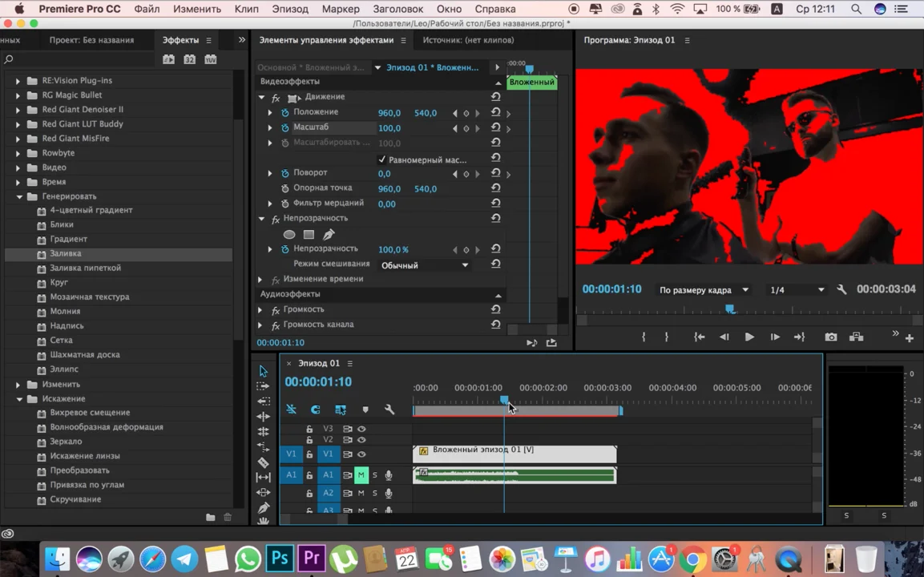Screen dimensions: 924x577
Task: Select Заливка effect in the list
Action: (x=118, y=253)
